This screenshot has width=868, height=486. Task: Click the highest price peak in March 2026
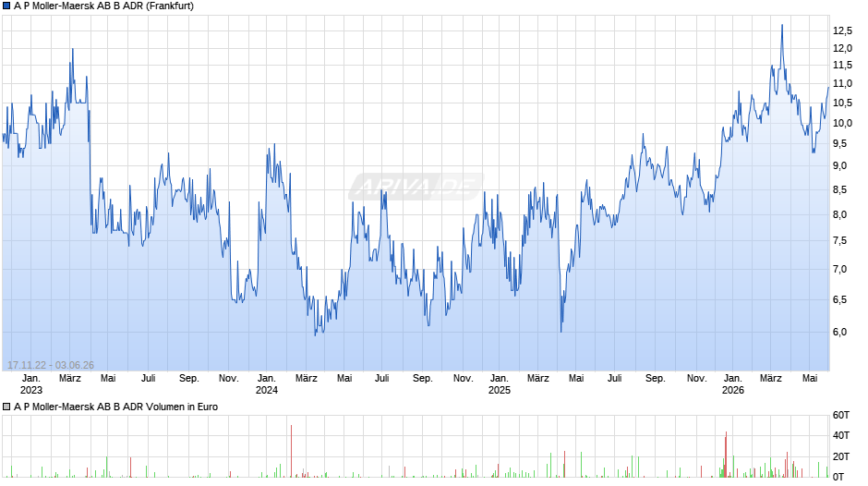pyautogui.click(x=782, y=26)
